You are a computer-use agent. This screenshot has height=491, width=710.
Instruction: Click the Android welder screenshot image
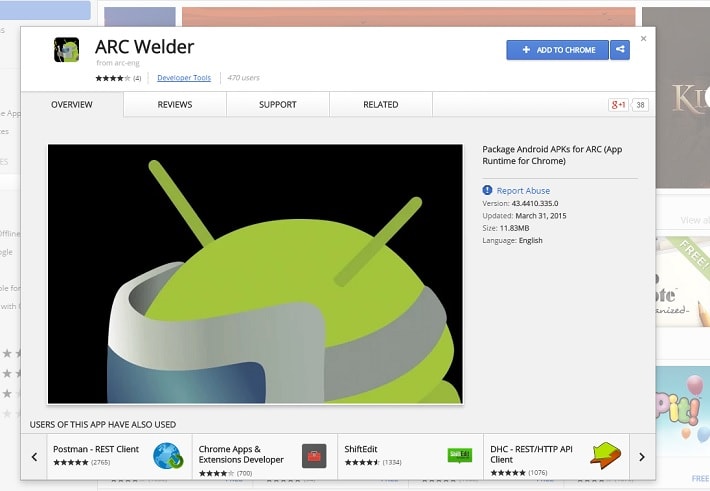(x=255, y=274)
